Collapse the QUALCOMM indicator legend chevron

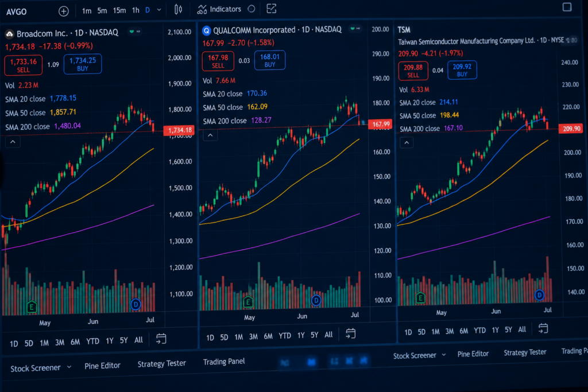click(210, 135)
